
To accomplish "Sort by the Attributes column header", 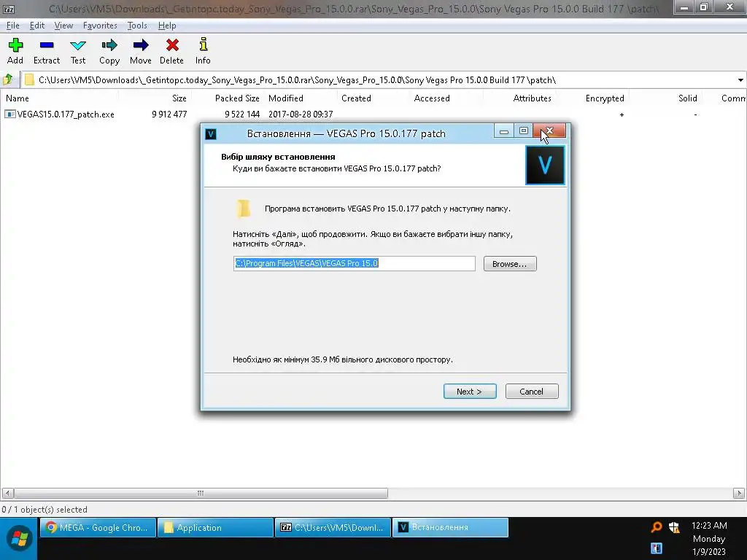I will (x=532, y=98).
